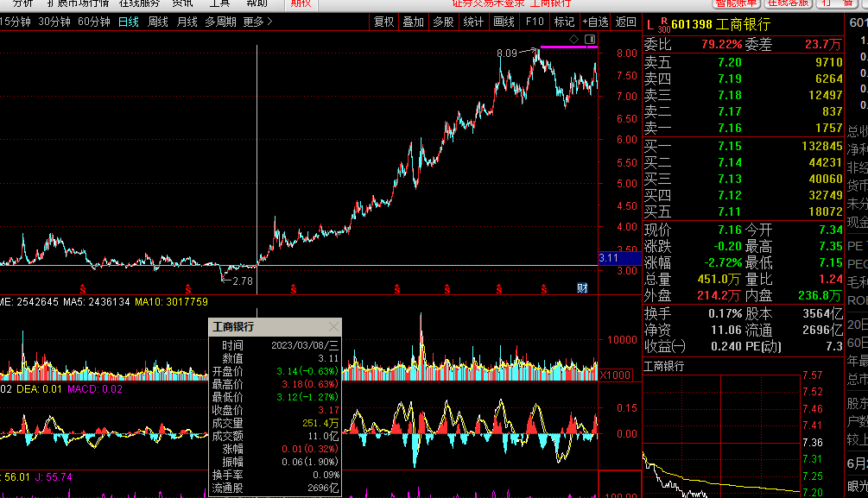Click the MACD: 0.02 indicator label
The width and height of the screenshot is (868, 498).
(95, 389)
